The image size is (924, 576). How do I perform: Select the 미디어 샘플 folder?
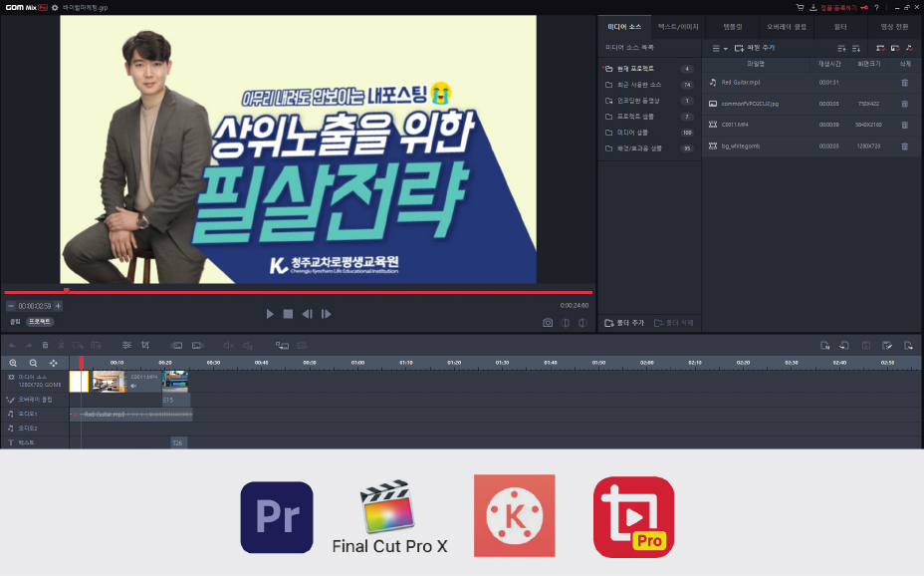coord(648,133)
